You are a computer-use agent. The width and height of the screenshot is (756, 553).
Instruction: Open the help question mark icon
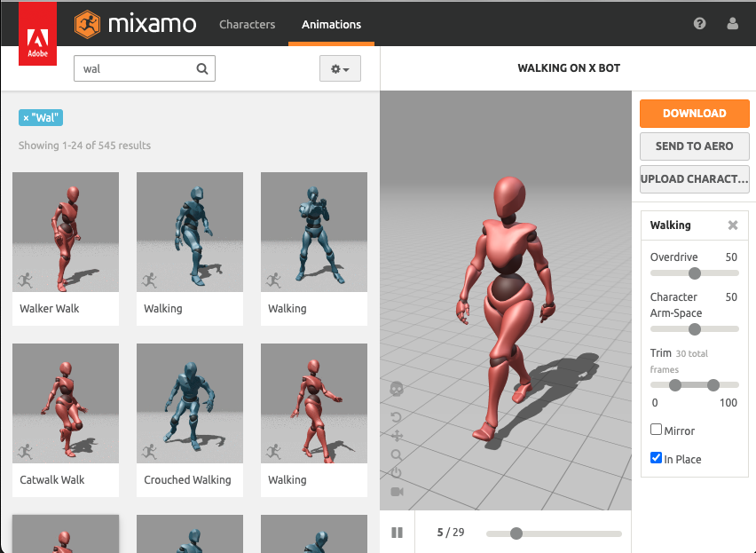click(x=699, y=23)
